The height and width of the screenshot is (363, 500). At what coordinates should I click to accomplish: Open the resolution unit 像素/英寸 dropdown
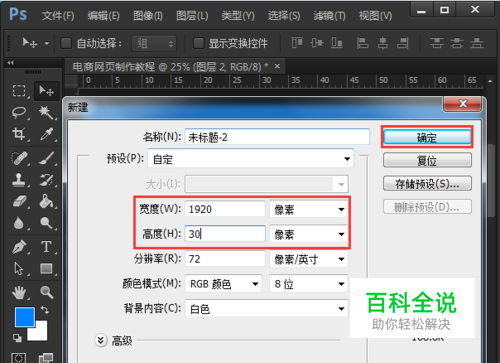point(309,259)
